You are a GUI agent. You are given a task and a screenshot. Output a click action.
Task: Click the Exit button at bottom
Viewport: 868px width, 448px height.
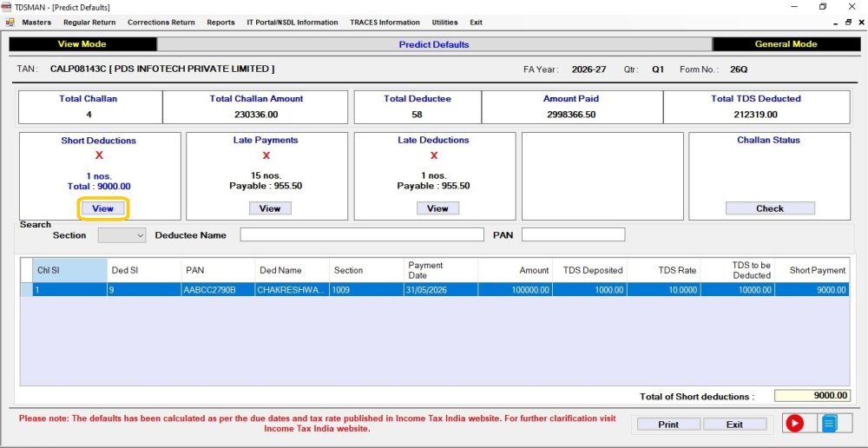tap(734, 425)
